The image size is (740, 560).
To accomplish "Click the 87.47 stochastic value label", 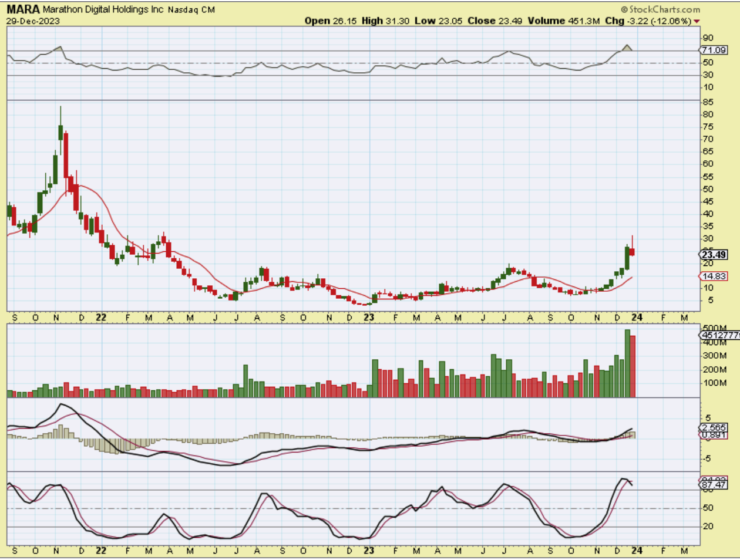I will [x=714, y=485].
